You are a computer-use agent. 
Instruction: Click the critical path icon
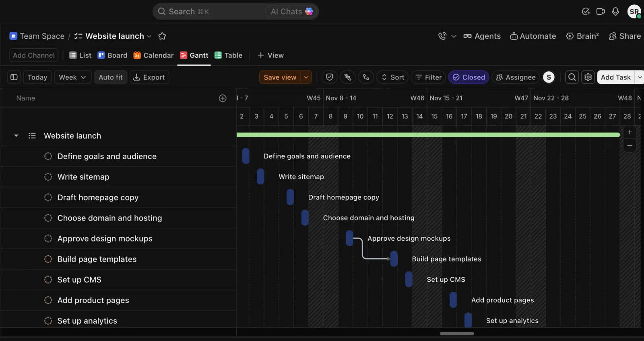(366, 77)
